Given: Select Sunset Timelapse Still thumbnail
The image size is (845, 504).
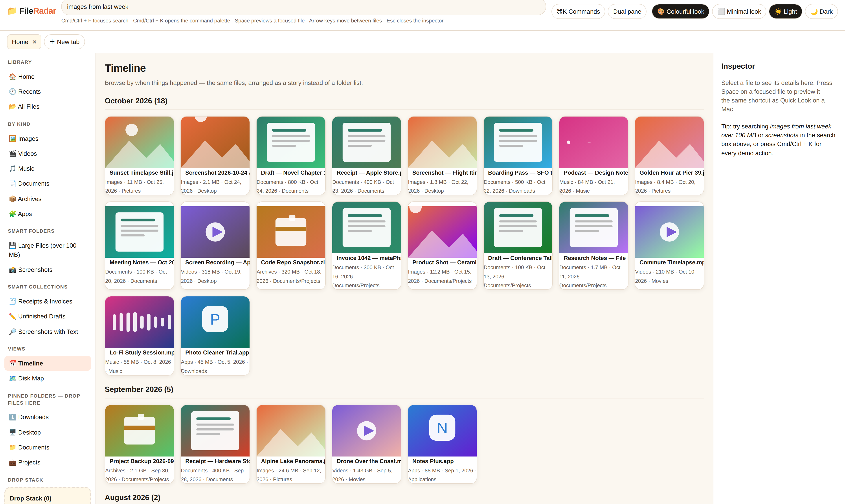Looking at the screenshot, I should point(140,142).
